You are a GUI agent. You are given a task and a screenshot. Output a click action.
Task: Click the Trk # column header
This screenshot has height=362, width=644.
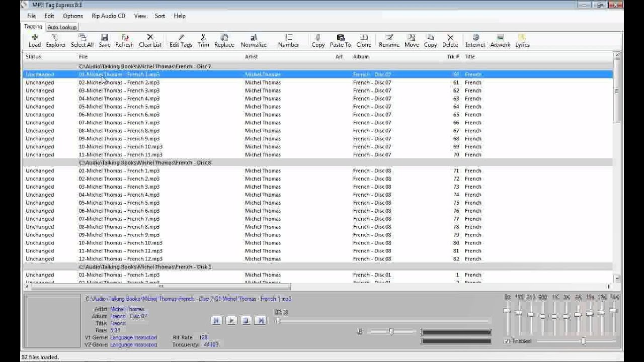[x=453, y=57]
